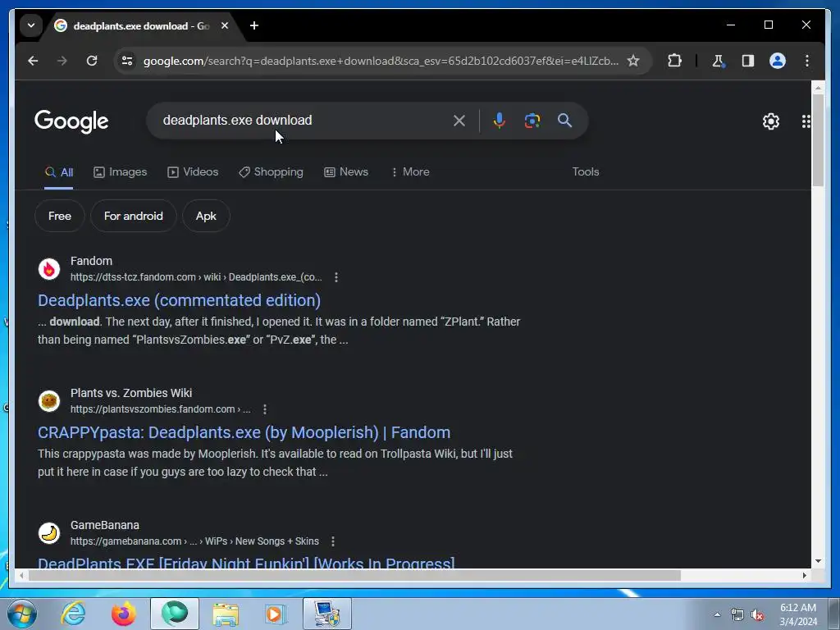The image size is (840, 630).
Task: Start voice search with microphone
Action: pyautogui.click(x=500, y=121)
